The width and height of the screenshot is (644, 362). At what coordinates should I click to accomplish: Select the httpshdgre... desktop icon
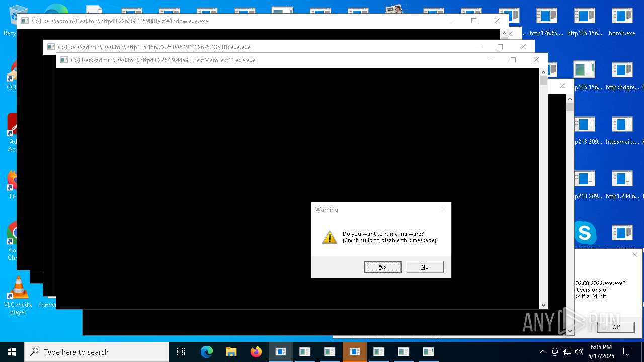(622, 76)
